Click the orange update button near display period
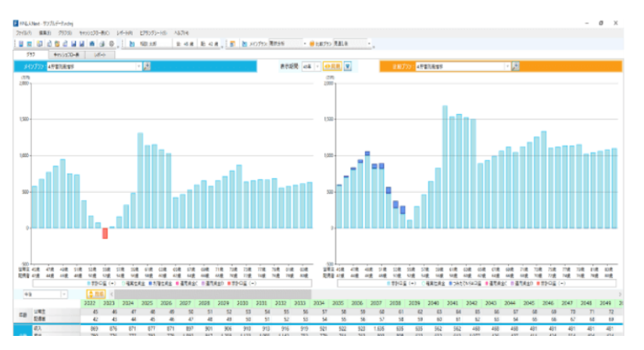The image size is (644, 350). tap(333, 66)
